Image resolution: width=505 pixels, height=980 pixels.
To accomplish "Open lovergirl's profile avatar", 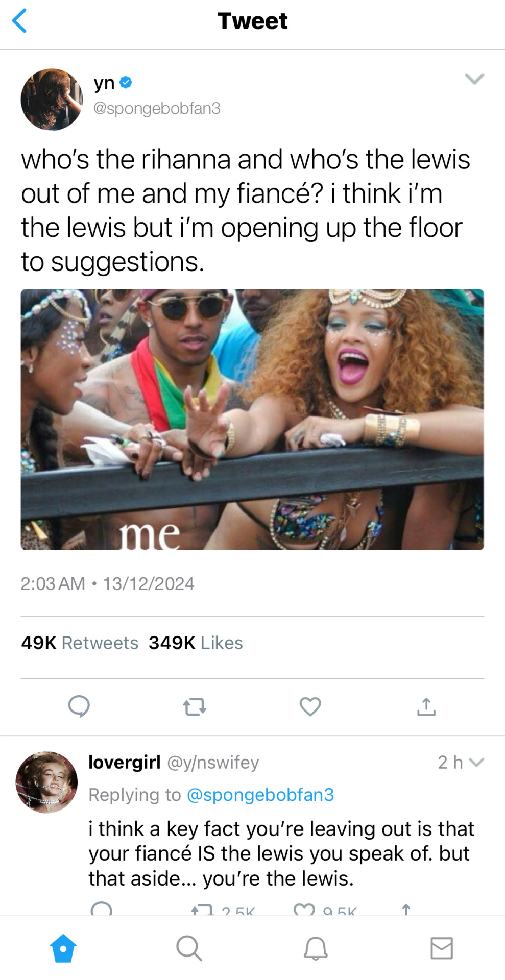I will (46, 782).
